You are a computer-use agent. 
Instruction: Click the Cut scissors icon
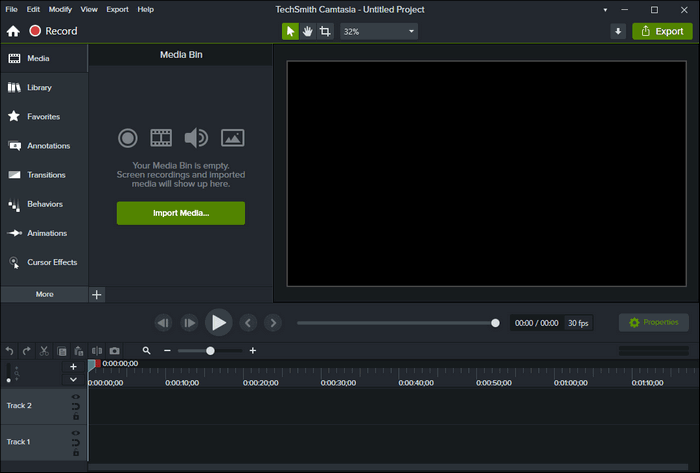44,351
